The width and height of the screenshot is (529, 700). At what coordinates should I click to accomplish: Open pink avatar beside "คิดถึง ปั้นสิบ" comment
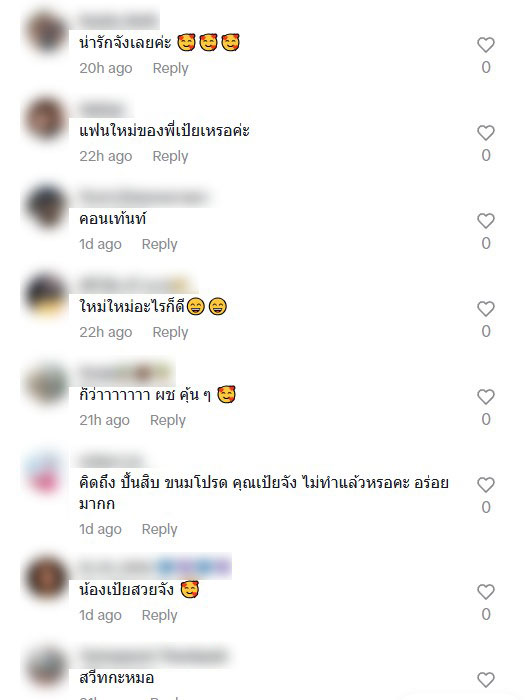click(46, 472)
